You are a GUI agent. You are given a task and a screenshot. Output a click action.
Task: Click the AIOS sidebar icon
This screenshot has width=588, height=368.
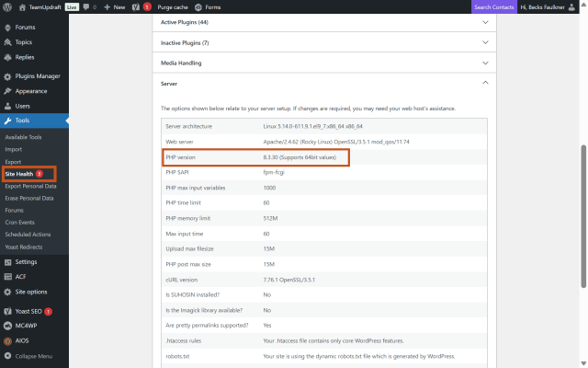pos(7,341)
